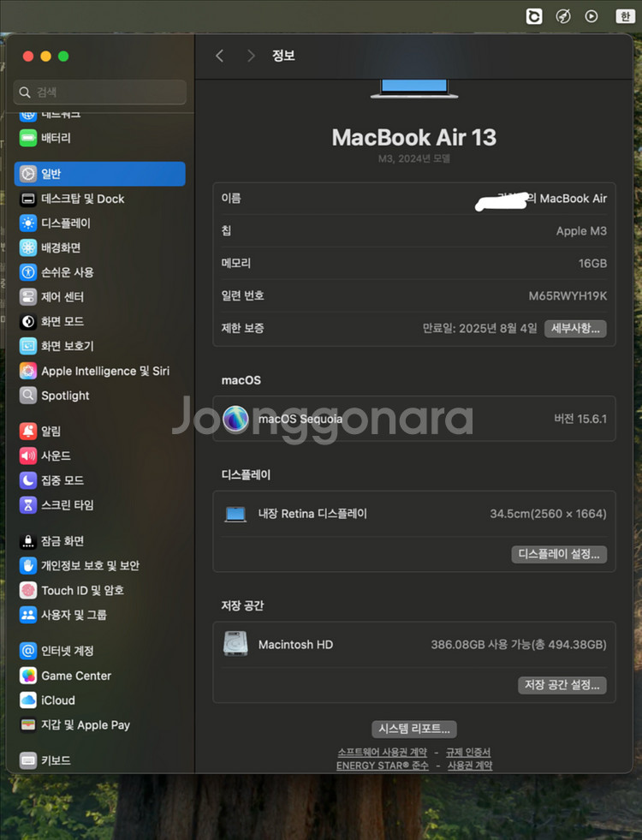The height and width of the screenshot is (840, 642).
Task: Click the MacBook image at top
Action: point(414,89)
